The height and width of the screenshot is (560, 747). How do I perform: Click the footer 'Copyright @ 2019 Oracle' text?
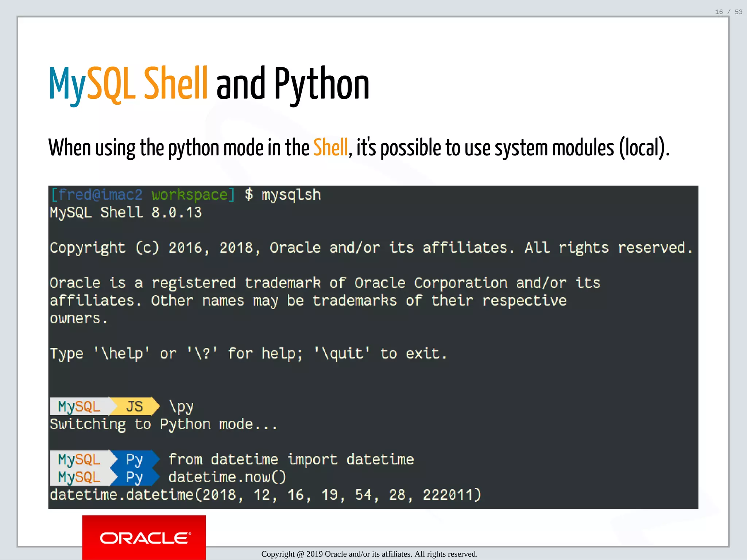369,554
